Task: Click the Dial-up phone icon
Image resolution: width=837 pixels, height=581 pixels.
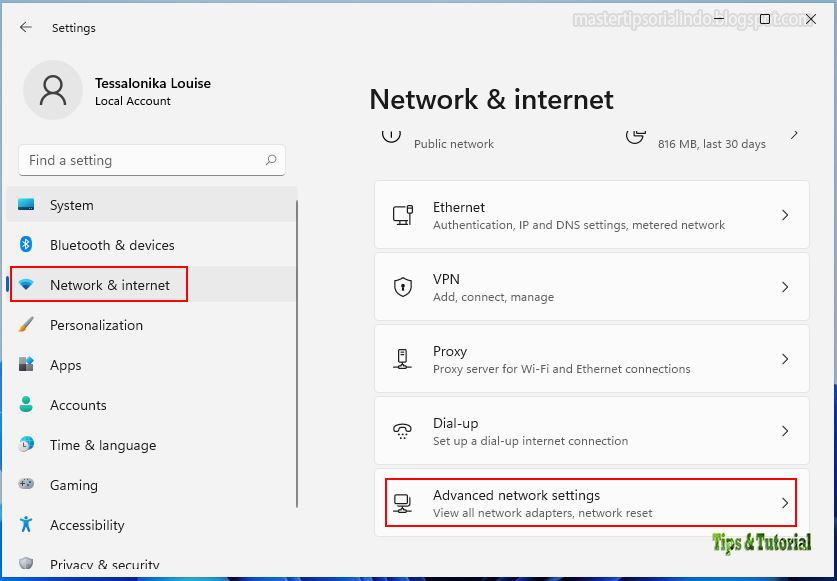Action: click(x=402, y=431)
